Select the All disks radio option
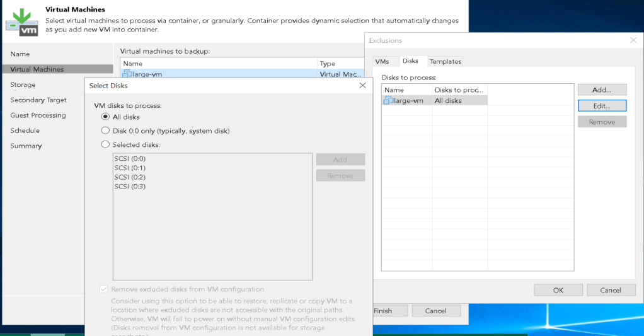 coord(106,117)
